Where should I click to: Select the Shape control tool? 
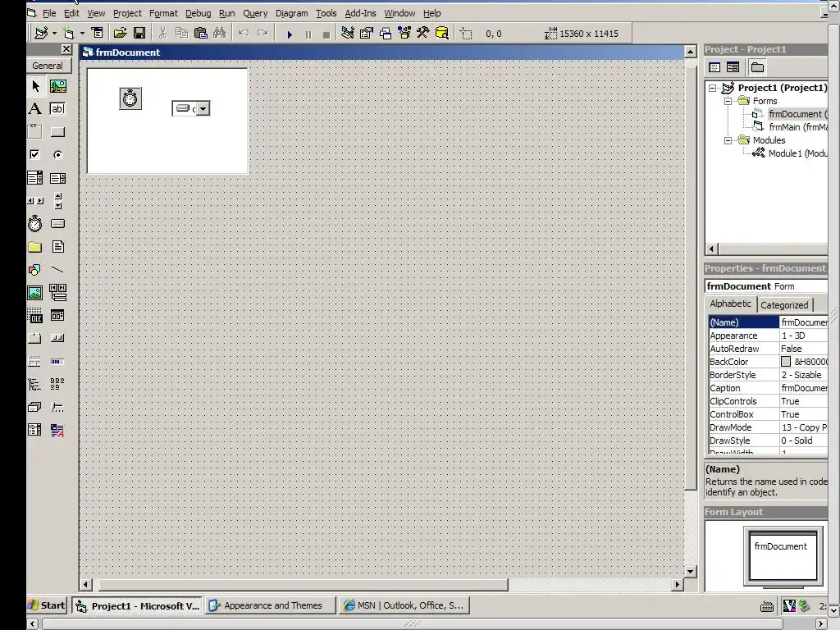pos(35,269)
